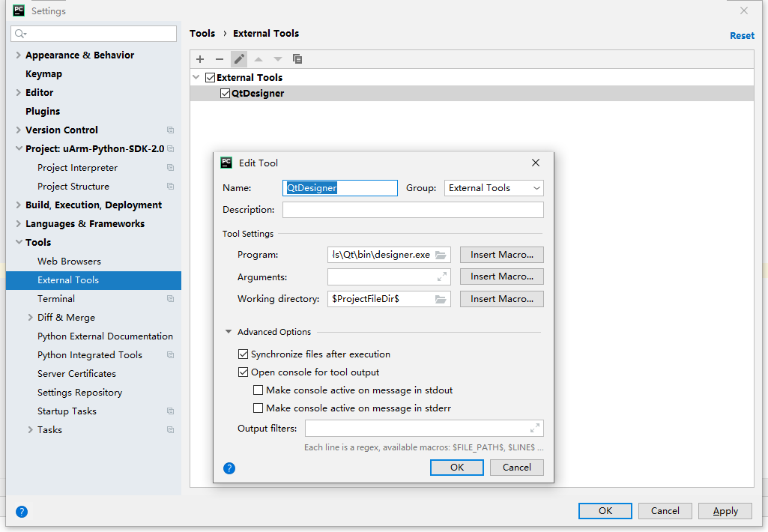This screenshot has height=532, width=768.
Task: Click the pencil edit tool icon
Action: pos(239,59)
